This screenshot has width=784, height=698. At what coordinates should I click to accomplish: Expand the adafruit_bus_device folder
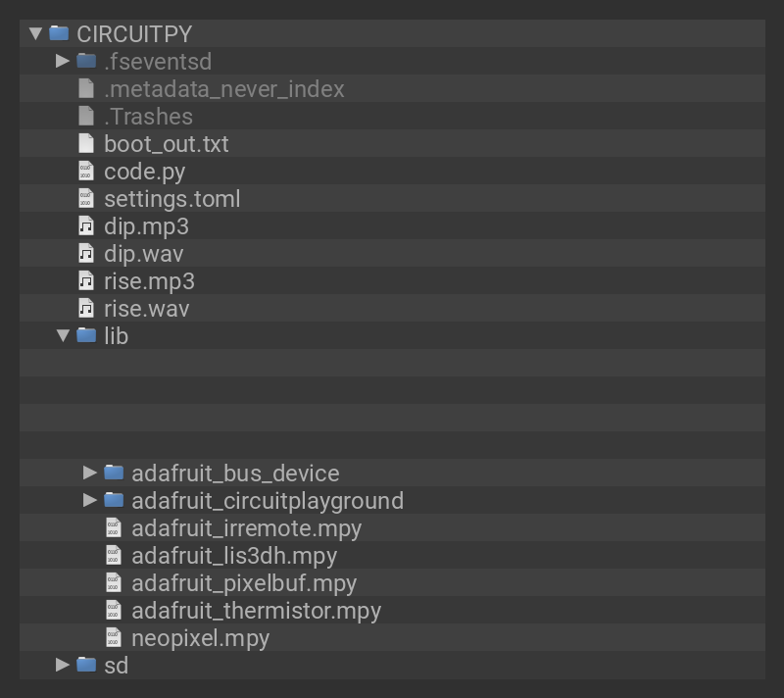tap(90, 473)
